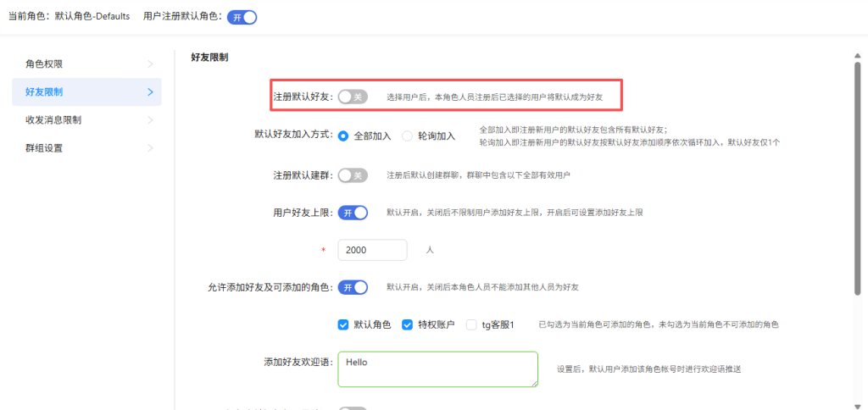The height and width of the screenshot is (410, 868).
Task: Open the 群组设置 section
Action: pyautogui.click(x=87, y=148)
